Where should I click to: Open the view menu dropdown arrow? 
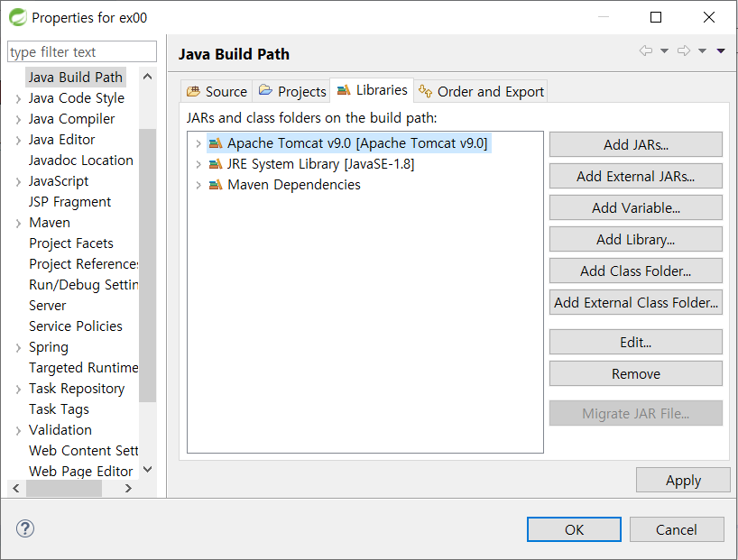(721, 50)
